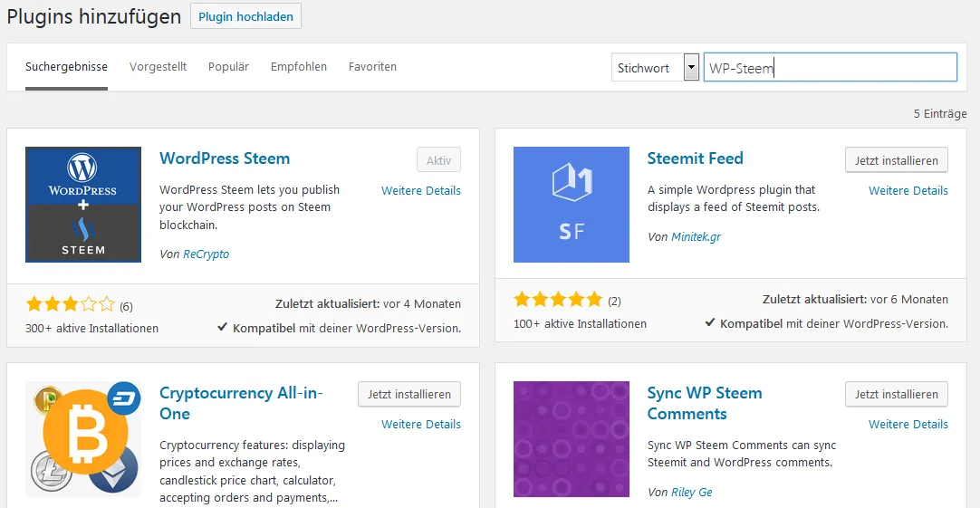The height and width of the screenshot is (508, 980).
Task: Install the Steemit Feed plugin
Action: 897,160
